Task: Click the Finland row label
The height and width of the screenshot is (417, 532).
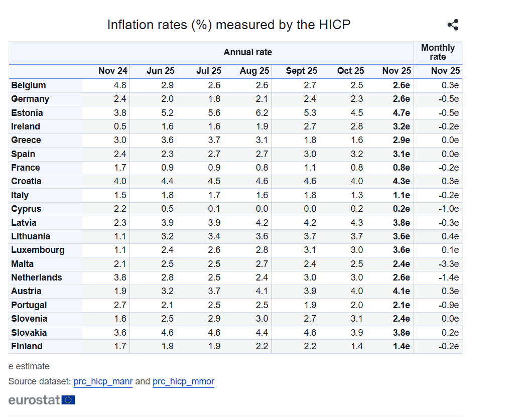Action: (27, 346)
